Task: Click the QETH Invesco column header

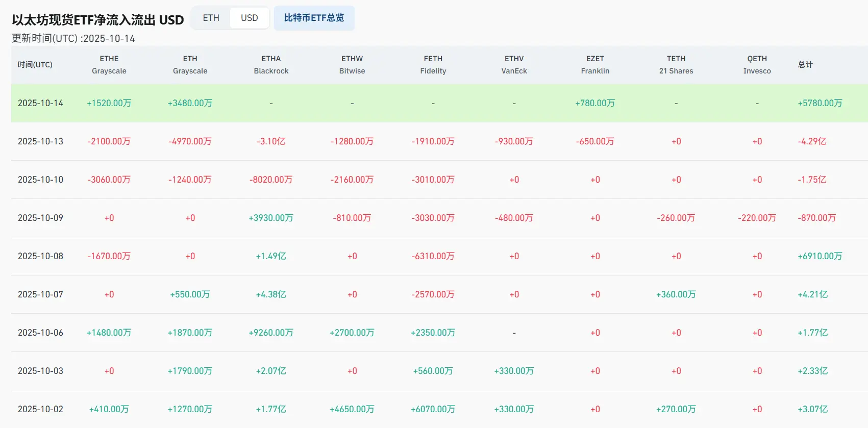Action: 757,65
